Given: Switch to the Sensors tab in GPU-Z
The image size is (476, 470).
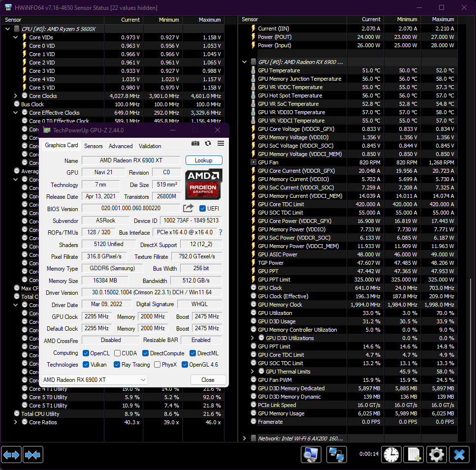Looking at the screenshot, I should (94, 146).
